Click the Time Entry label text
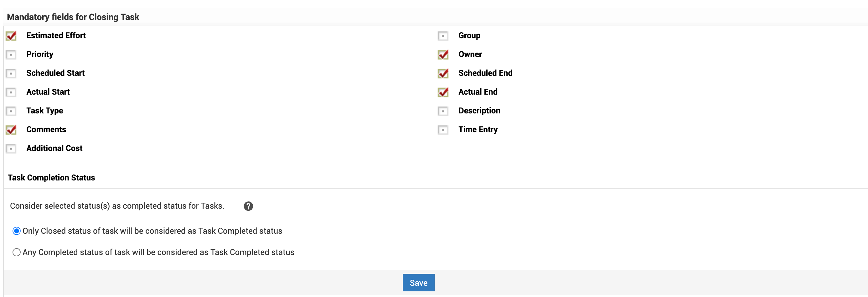Screen dimensions: 868x297 (478, 129)
